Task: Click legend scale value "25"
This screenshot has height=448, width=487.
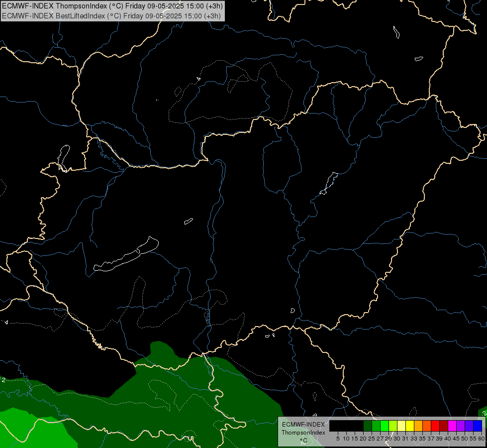Action: tap(372, 439)
